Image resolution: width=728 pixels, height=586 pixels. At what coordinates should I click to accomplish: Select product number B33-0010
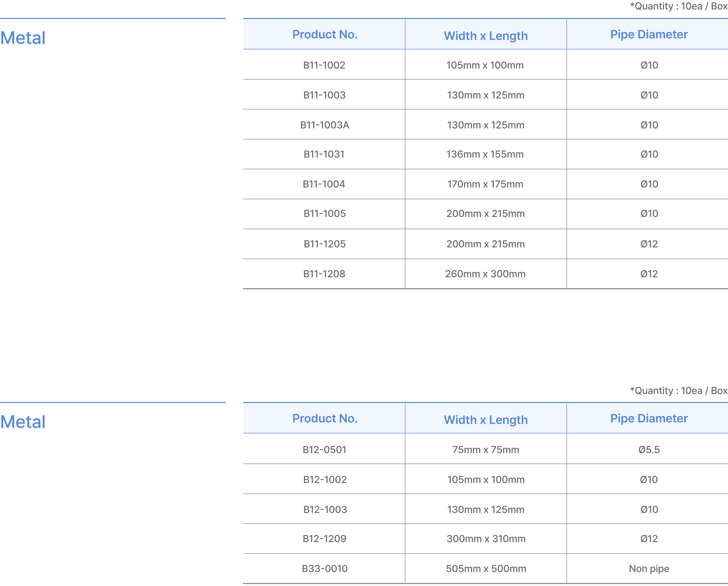pos(324,569)
